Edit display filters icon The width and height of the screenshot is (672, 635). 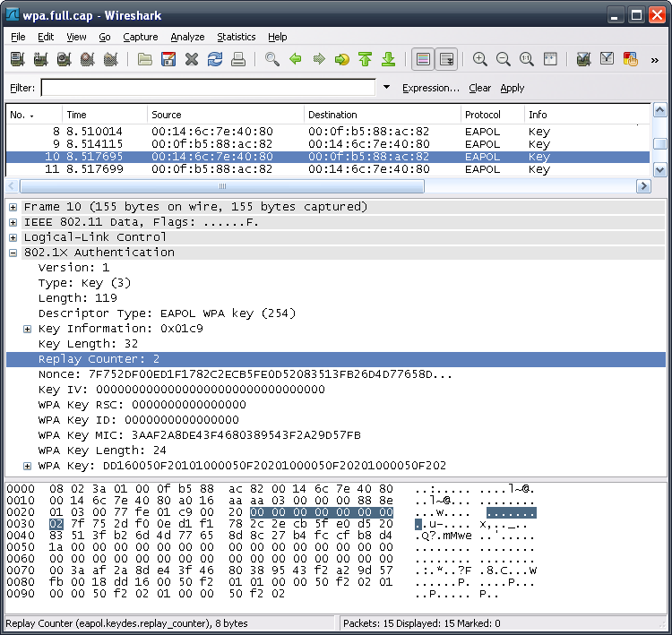(607, 59)
